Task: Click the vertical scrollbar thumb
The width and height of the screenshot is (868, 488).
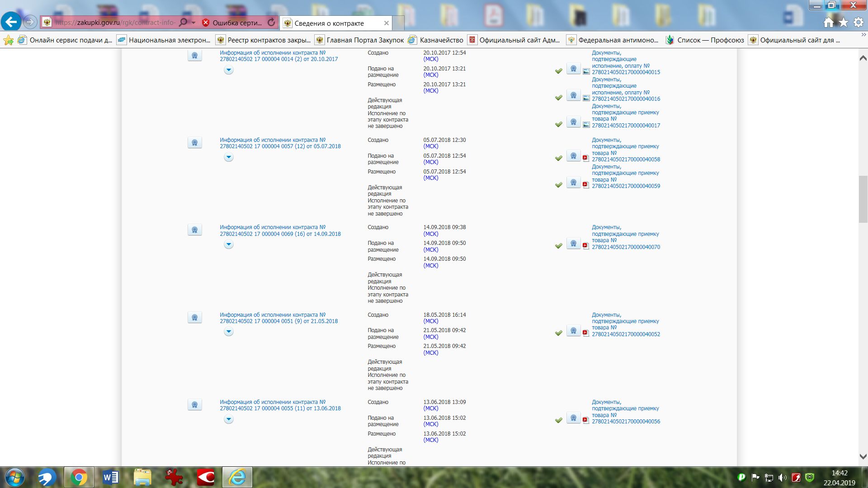Action: point(863,199)
